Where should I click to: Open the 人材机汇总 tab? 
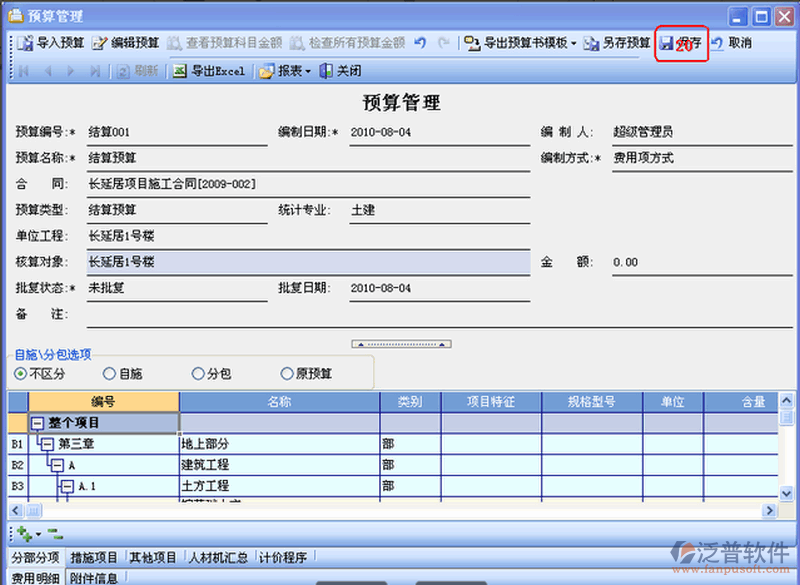coord(220,558)
